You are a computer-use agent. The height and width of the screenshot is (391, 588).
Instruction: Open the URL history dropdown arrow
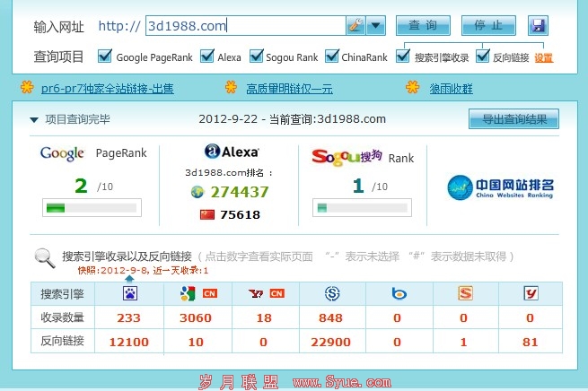(x=376, y=26)
